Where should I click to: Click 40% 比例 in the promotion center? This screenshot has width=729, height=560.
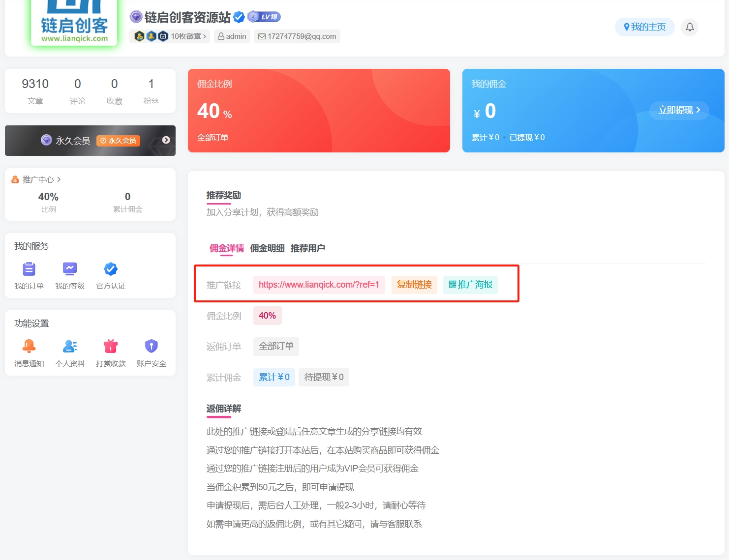[x=48, y=202]
